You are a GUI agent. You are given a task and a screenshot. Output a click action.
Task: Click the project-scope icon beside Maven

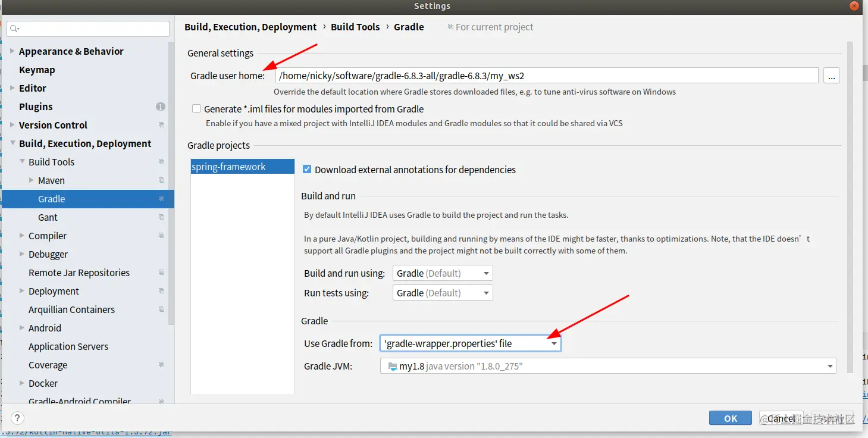161,180
